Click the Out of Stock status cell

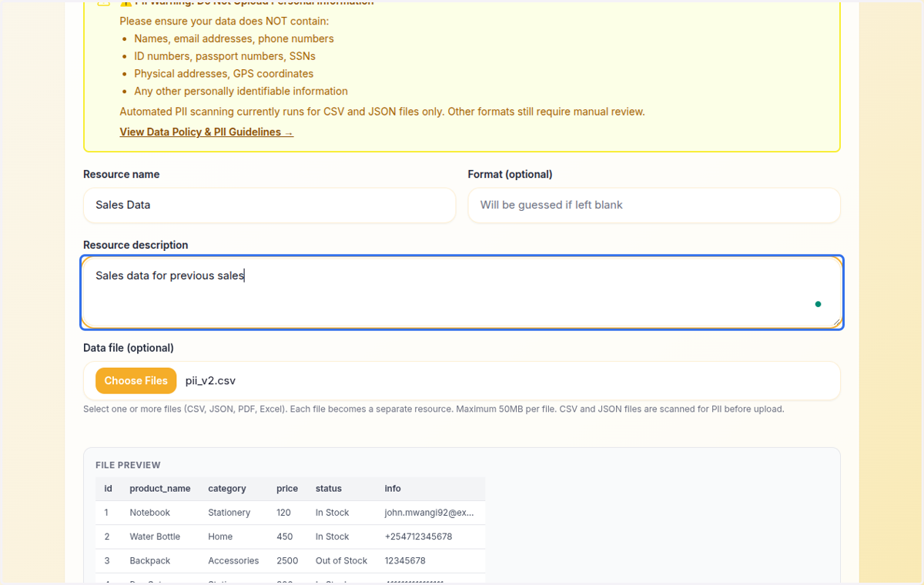pos(342,561)
